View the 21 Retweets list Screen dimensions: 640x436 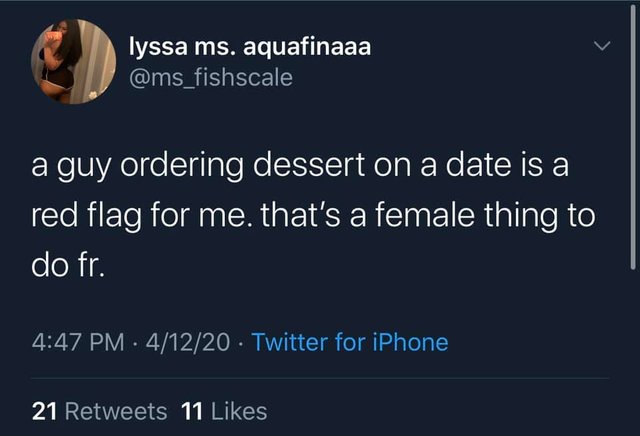click(x=99, y=411)
